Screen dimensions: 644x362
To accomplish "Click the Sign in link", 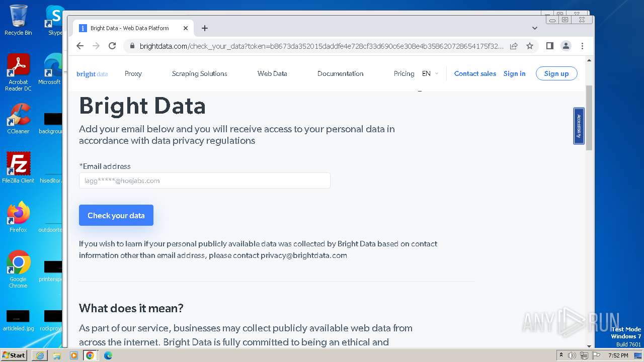I will click(x=514, y=73).
